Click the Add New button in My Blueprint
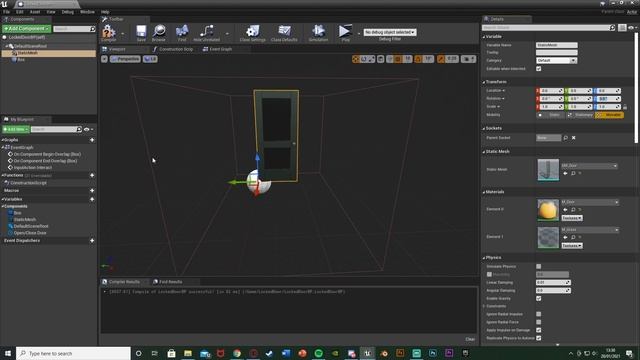640x360 pixels. click(16, 129)
